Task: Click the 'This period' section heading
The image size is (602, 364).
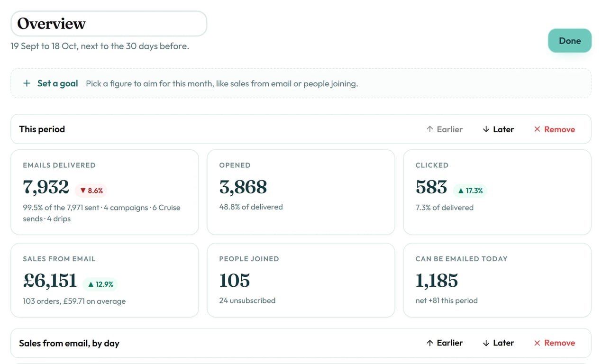Action: [42, 129]
